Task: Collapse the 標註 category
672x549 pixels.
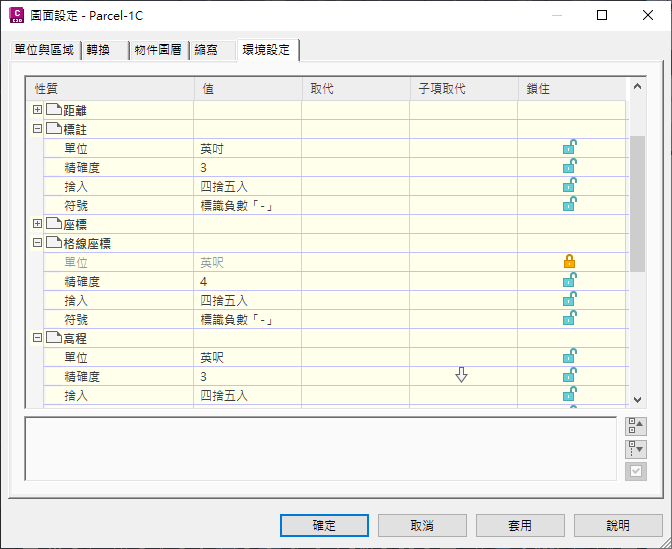Action: pyautogui.click(x=37, y=128)
